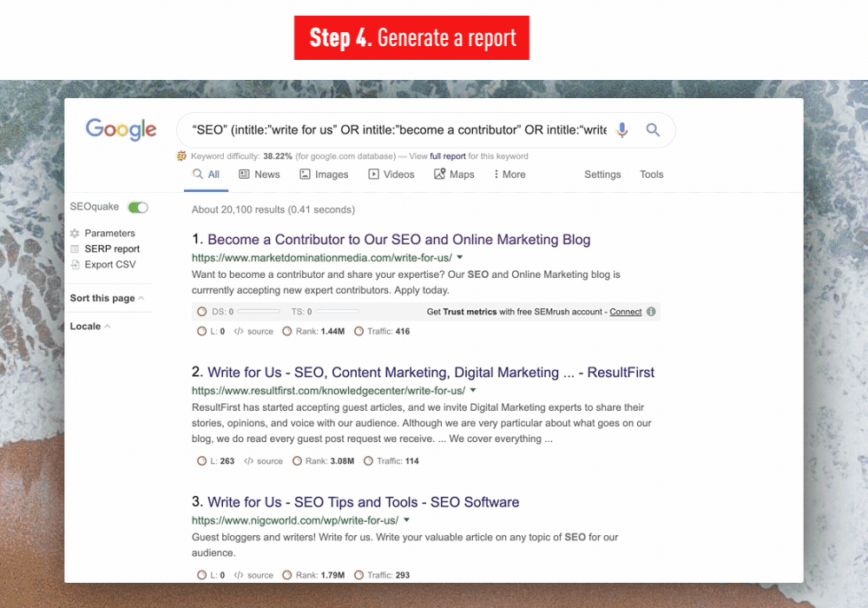Click the source code icon in result 2

248,460
